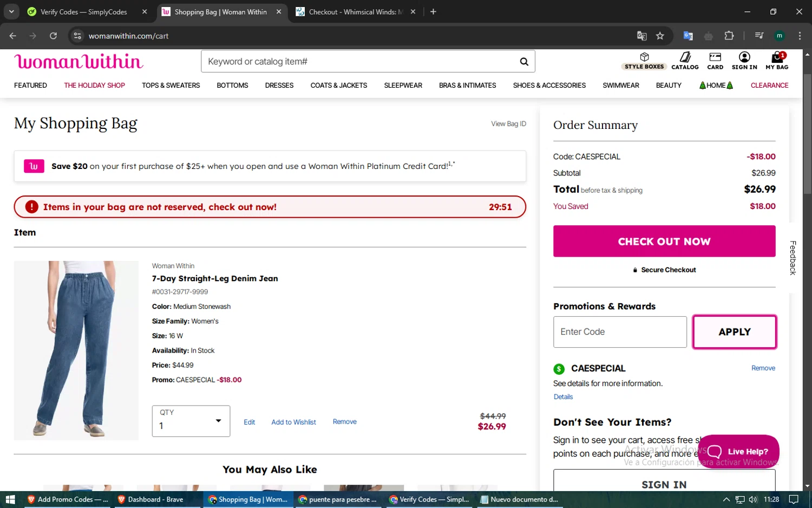Screen dimensions: 812x508
Task: Click Edit link for the jean
Action: 249,422
